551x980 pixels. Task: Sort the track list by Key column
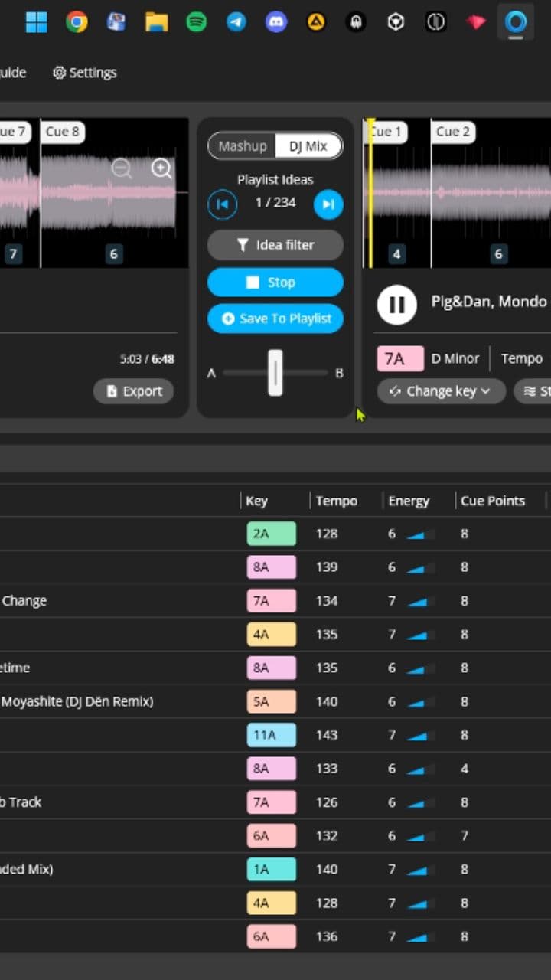coord(256,501)
